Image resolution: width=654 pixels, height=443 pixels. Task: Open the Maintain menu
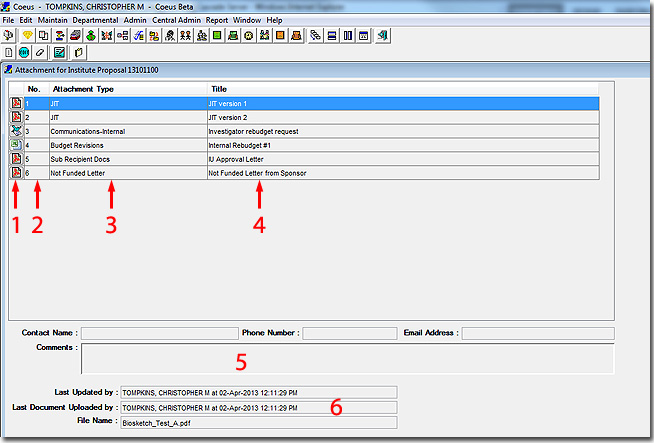pyautogui.click(x=52, y=20)
